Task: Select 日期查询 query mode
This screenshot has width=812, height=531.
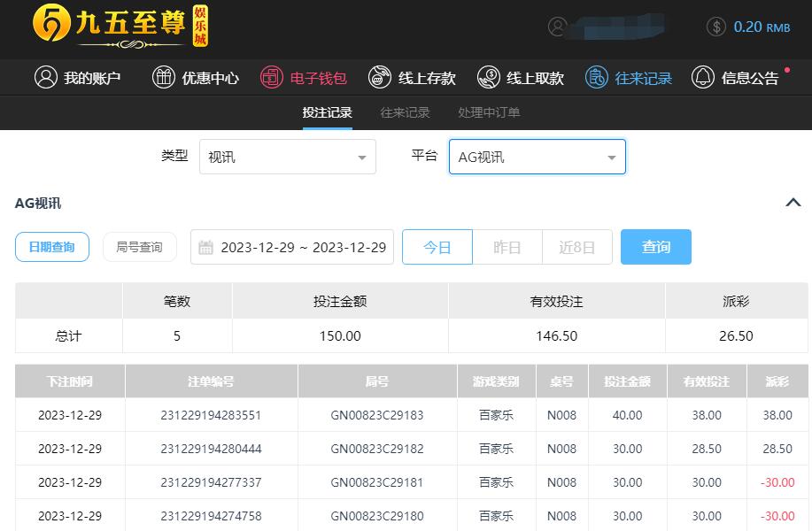Action: pyautogui.click(x=51, y=247)
